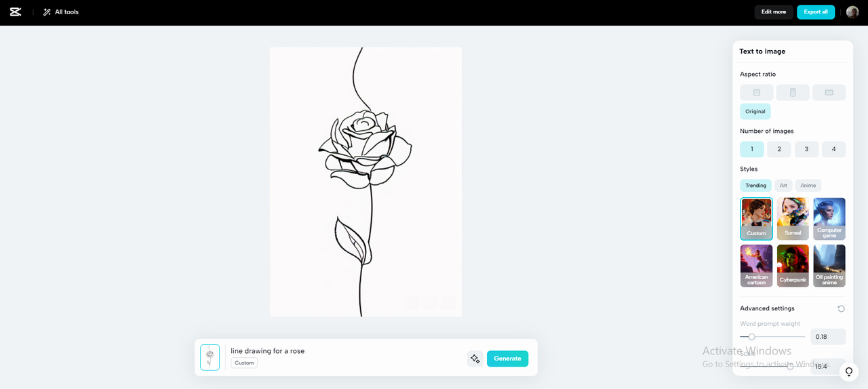Click the generated rose image on canvas

[366, 182]
